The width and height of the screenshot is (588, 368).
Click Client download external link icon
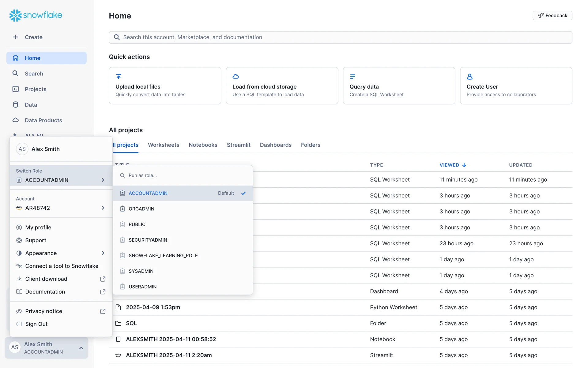point(103,279)
